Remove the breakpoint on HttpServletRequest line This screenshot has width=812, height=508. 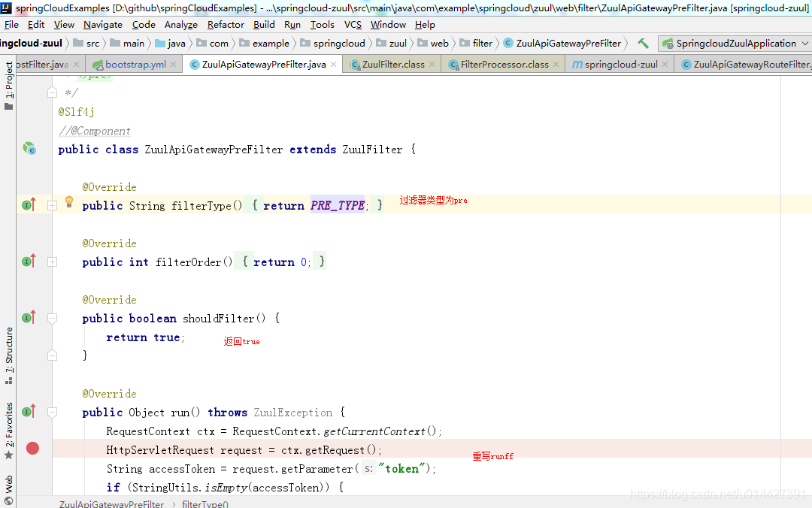[32, 449]
